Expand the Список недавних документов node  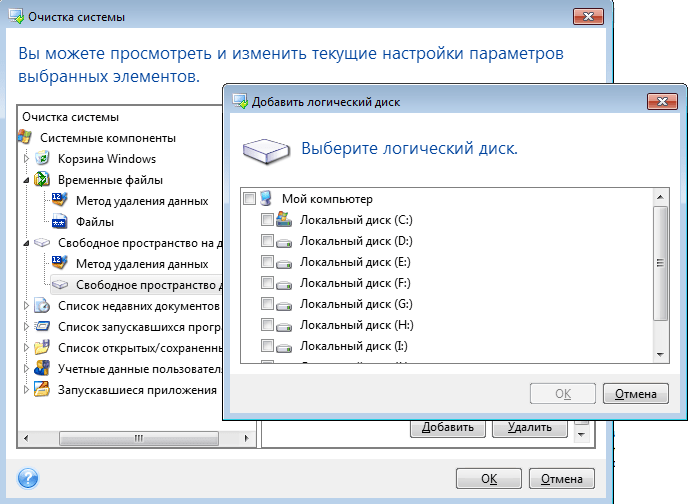tap(26, 306)
